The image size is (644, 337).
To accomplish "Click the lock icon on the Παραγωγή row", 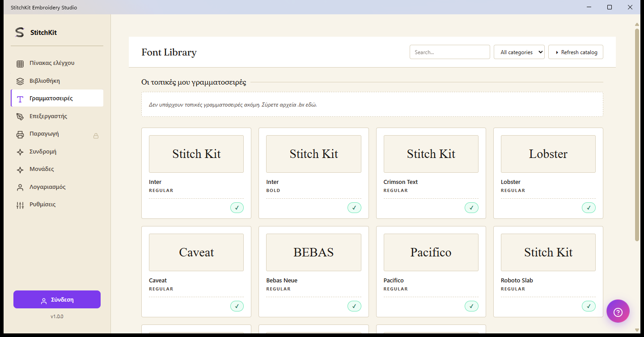I will [96, 136].
